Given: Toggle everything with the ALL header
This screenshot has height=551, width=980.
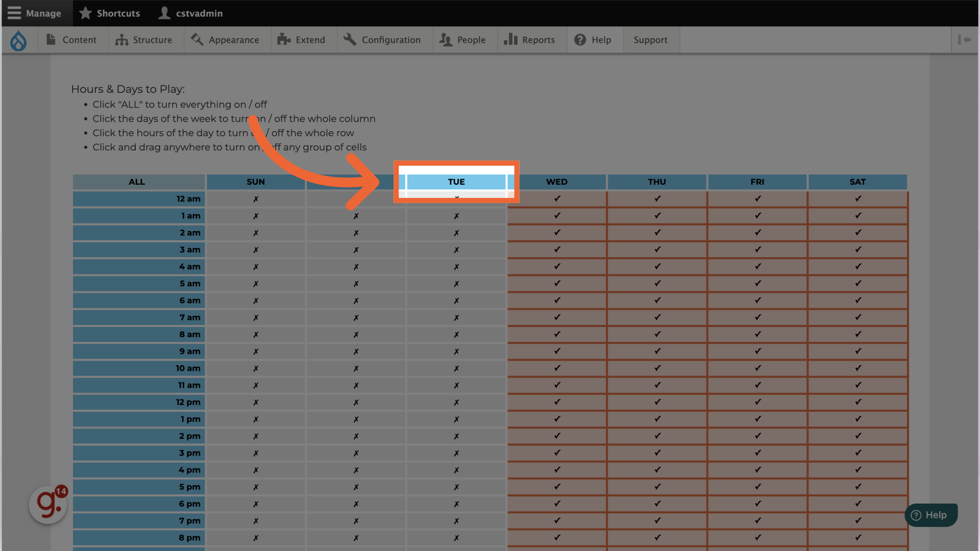Looking at the screenshot, I should (x=137, y=182).
